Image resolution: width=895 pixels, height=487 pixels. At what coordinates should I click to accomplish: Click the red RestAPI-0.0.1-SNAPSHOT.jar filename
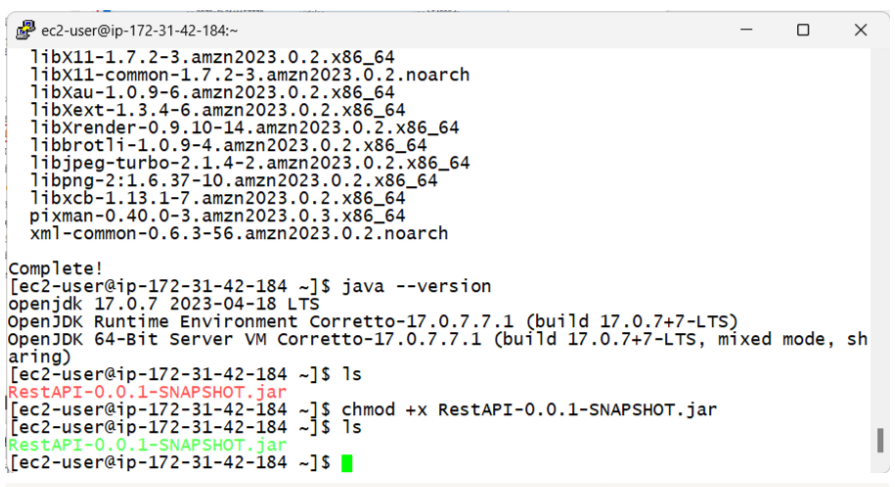[147, 392]
